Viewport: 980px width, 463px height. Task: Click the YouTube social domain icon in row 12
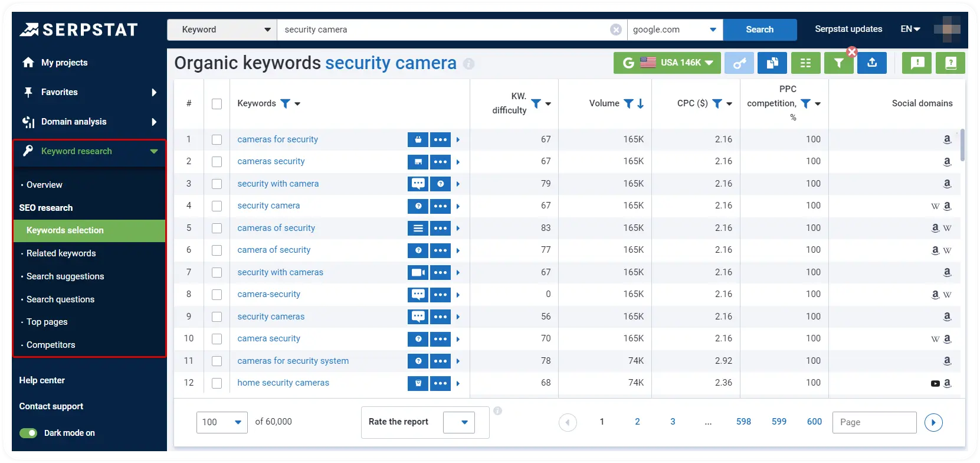(935, 383)
